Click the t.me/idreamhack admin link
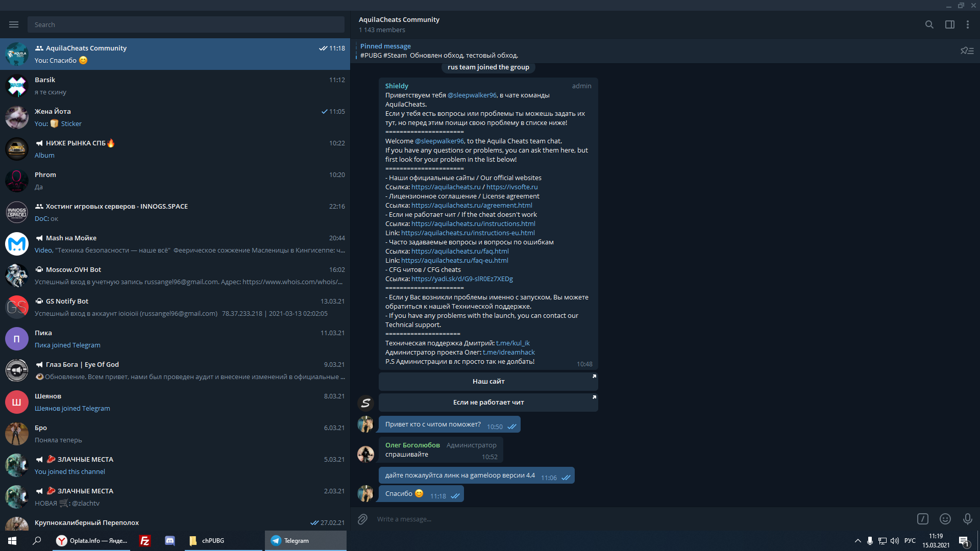980x551 pixels. pos(508,352)
